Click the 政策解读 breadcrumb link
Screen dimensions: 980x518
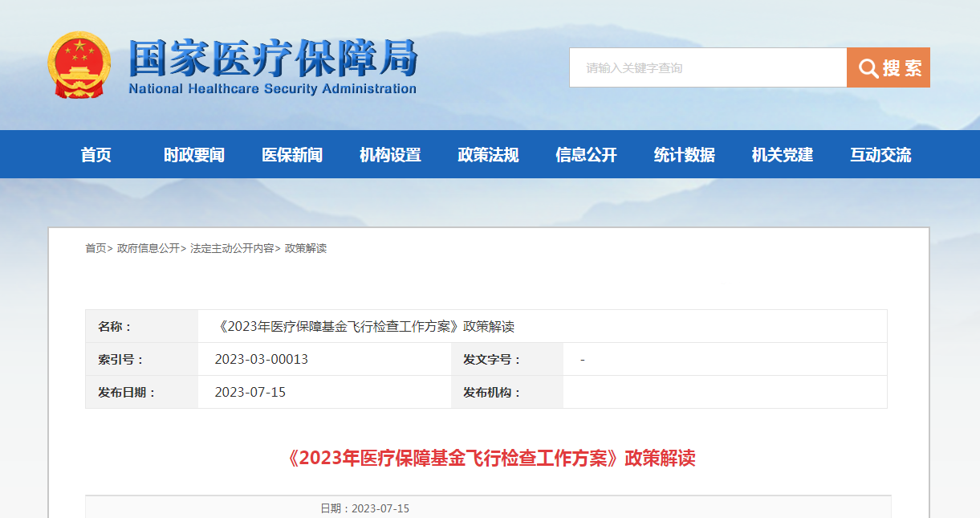(x=306, y=248)
